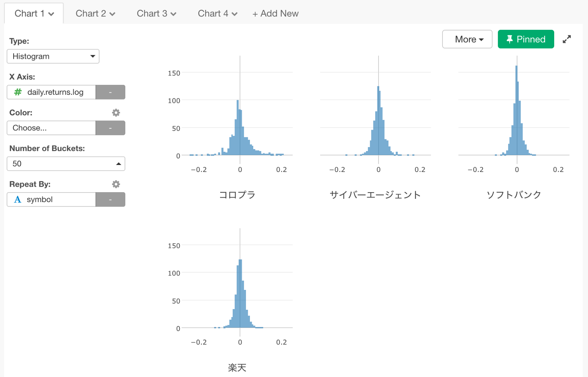588x377 pixels.
Task: Click the text type icon beside symbol
Action: tap(17, 200)
